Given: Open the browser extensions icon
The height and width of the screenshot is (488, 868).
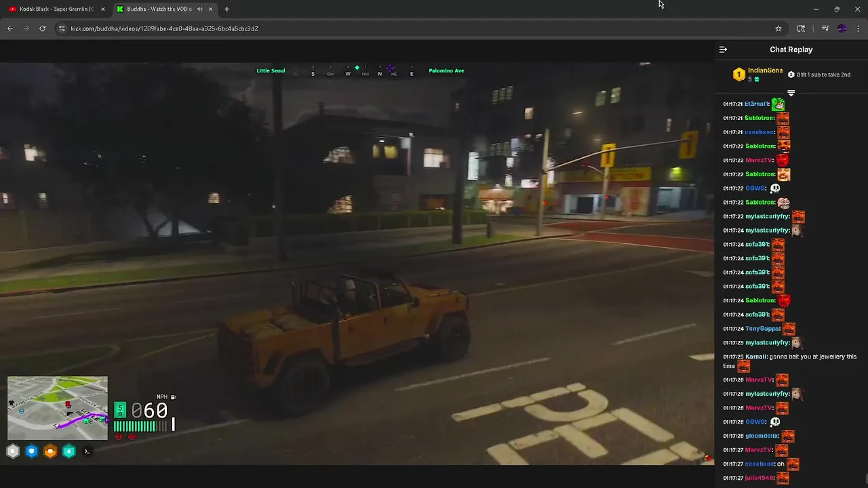Looking at the screenshot, I should coord(802,28).
